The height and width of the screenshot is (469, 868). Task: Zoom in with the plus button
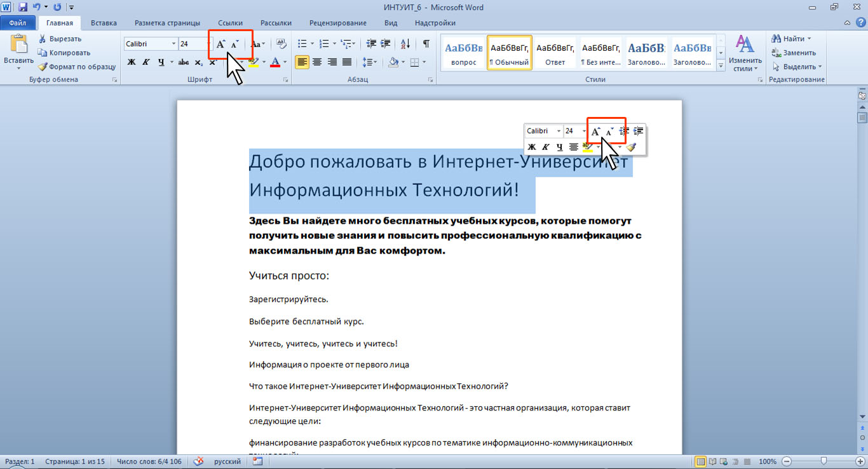pyautogui.click(x=860, y=461)
